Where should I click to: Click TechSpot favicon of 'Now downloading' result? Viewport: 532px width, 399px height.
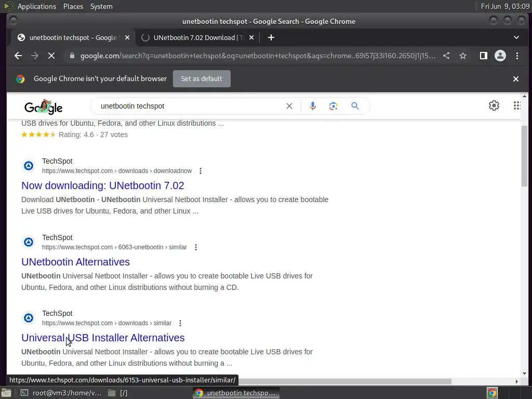click(29, 166)
